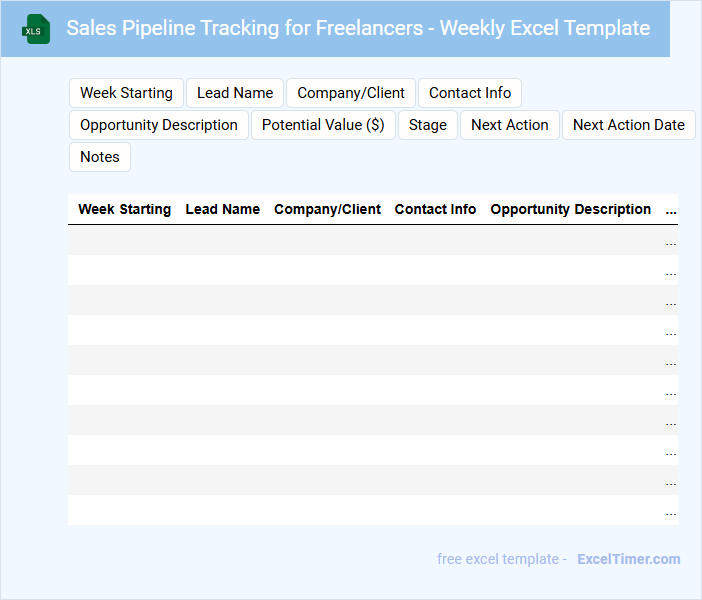Click the Opportunity Description column header
The height and width of the screenshot is (600, 702).
point(571,210)
